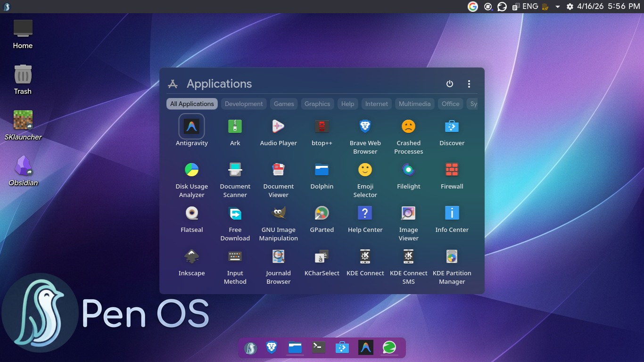Open KDE Connect (not SMS)
This screenshot has height=362, width=644.
click(365, 261)
